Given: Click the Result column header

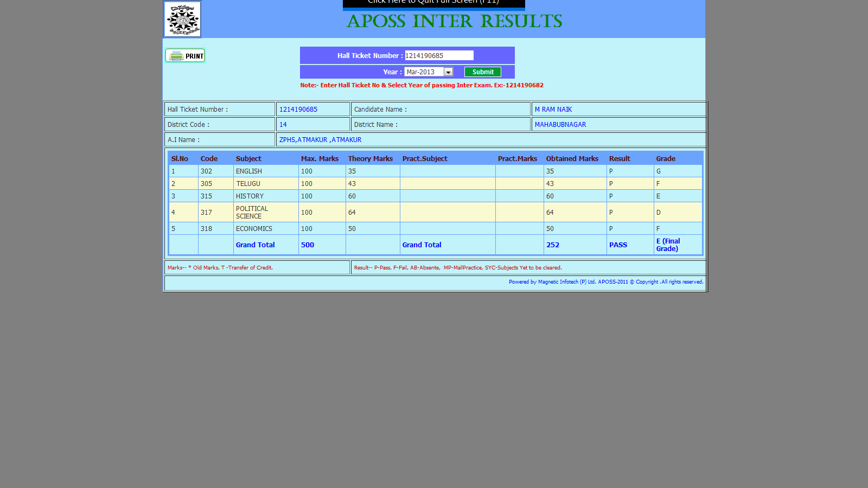Looking at the screenshot, I should [620, 158].
